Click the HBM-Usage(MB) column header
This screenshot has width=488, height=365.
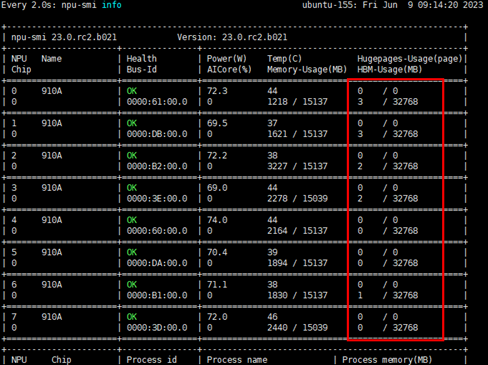tap(390, 69)
